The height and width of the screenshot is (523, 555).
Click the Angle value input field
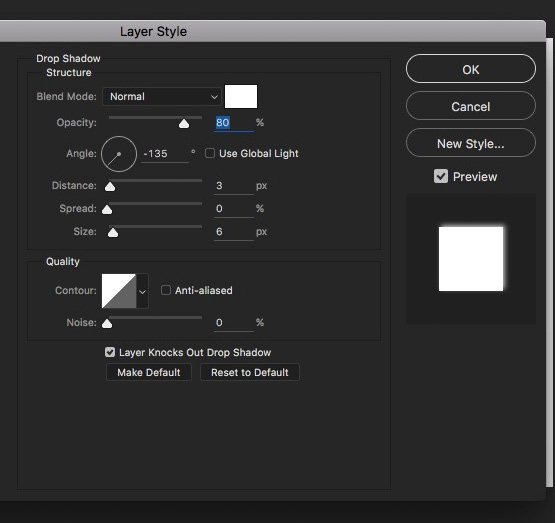165,154
